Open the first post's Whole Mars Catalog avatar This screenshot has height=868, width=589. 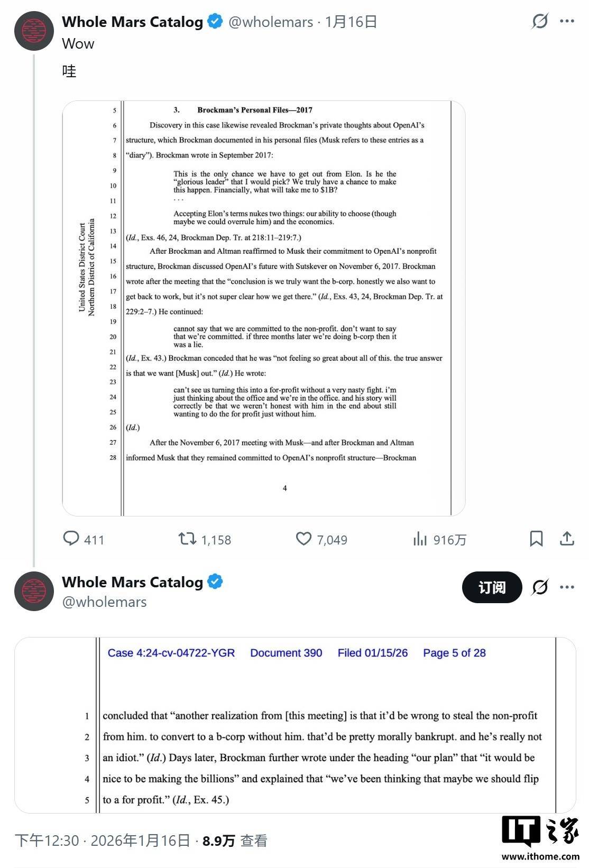pyautogui.click(x=34, y=31)
